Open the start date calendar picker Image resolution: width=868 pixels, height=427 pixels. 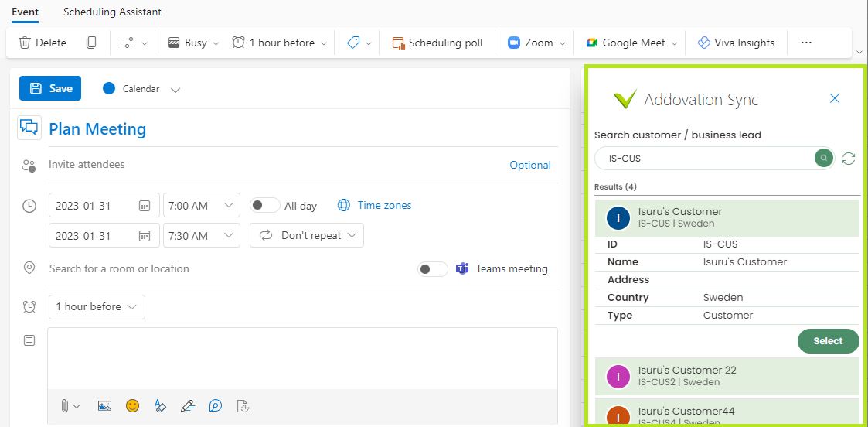pyautogui.click(x=145, y=206)
